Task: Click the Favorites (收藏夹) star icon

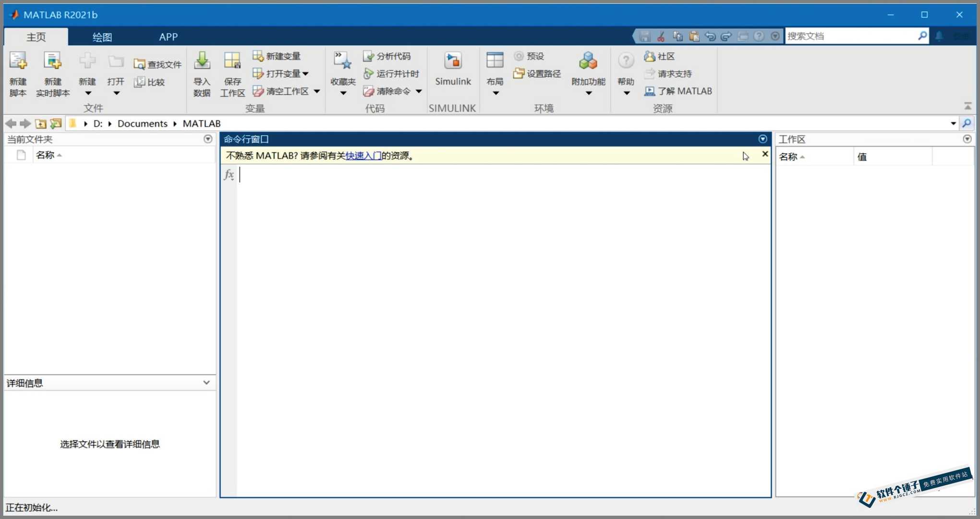Action: 342,61
